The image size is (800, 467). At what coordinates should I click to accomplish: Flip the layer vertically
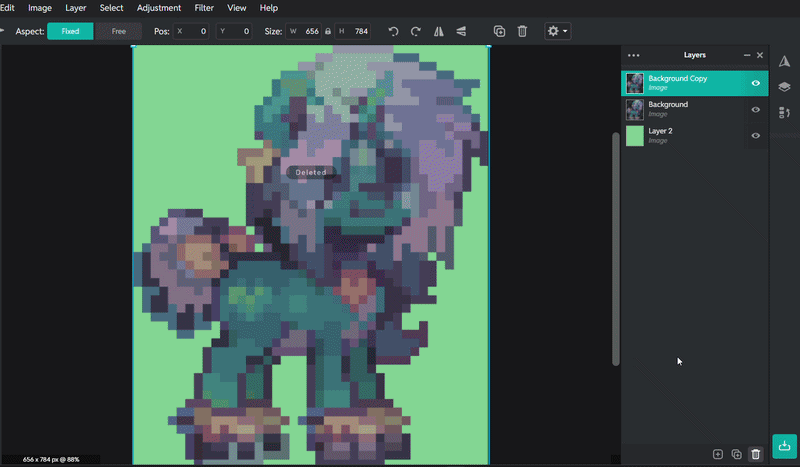pyautogui.click(x=461, y=31)
